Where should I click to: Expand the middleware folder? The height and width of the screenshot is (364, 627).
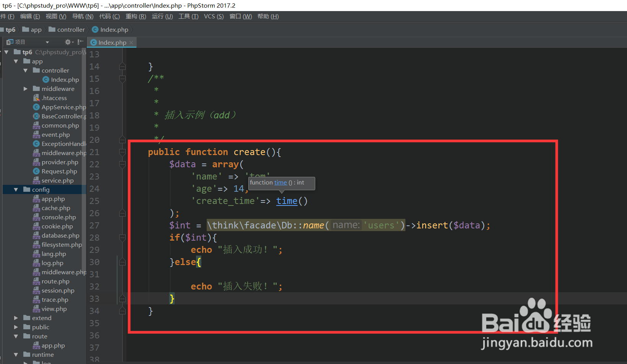coord(25,89)
